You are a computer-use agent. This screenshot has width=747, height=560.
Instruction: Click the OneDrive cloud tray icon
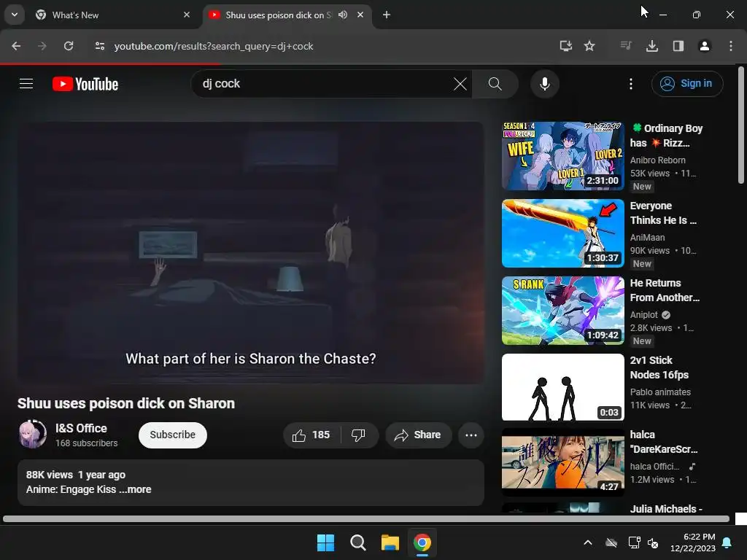click(611, 542)
